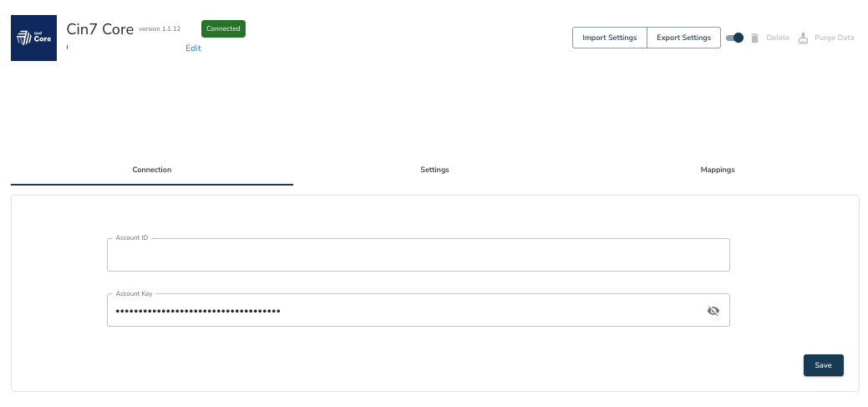Click the Cin7 Core title text
868x407 pixels.
[x=99, y=28]
